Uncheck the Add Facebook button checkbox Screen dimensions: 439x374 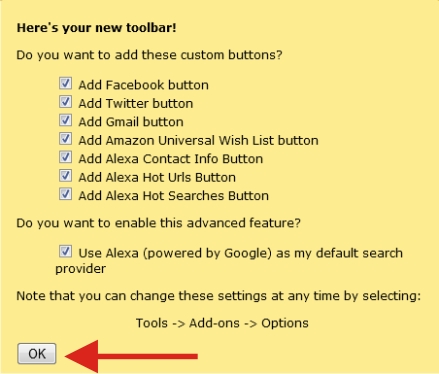coord(65,83)
